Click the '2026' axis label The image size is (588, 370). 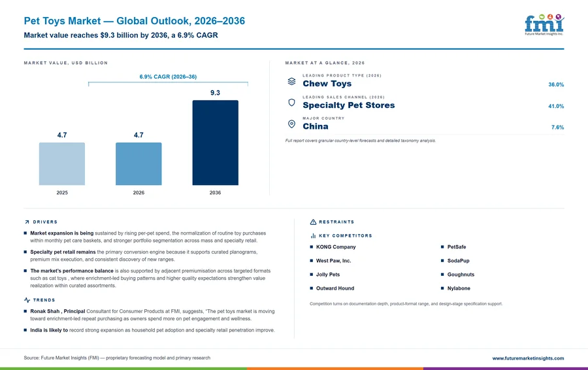(139, 192)
